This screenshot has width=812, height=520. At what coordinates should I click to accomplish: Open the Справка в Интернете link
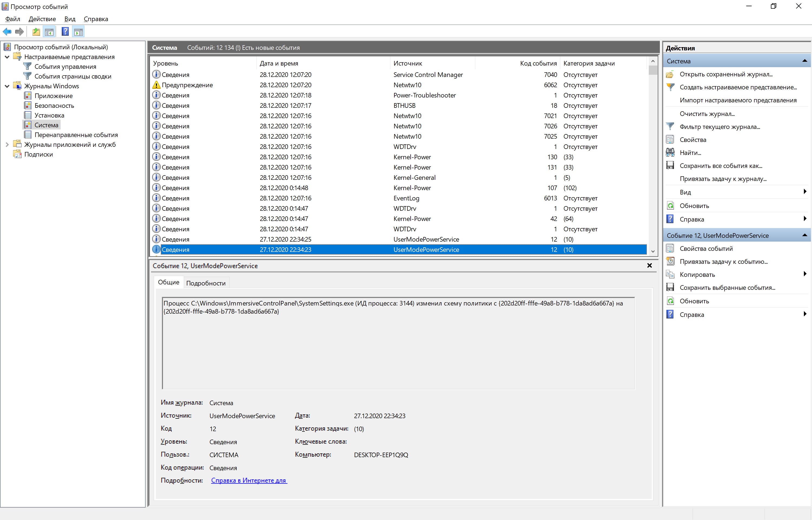pos(249,480)
